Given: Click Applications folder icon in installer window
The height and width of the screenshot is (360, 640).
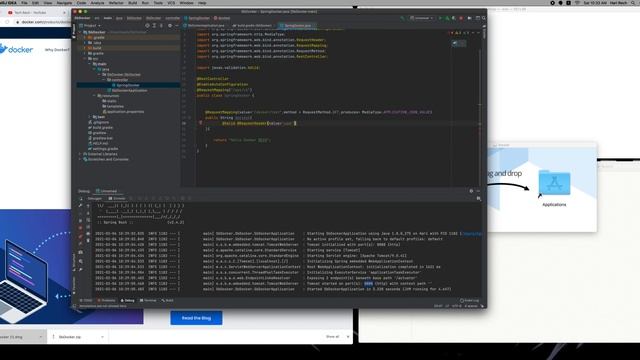Looking at the screenshot, I should 554,183.
